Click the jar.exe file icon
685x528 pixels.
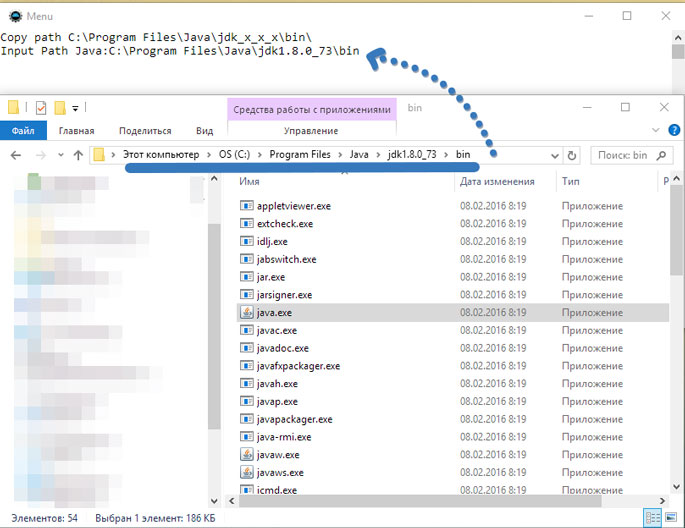pos(246,277)
